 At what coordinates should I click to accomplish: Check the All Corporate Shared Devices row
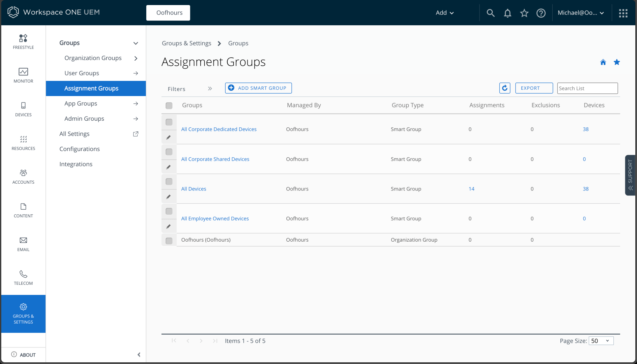[169, 152]
